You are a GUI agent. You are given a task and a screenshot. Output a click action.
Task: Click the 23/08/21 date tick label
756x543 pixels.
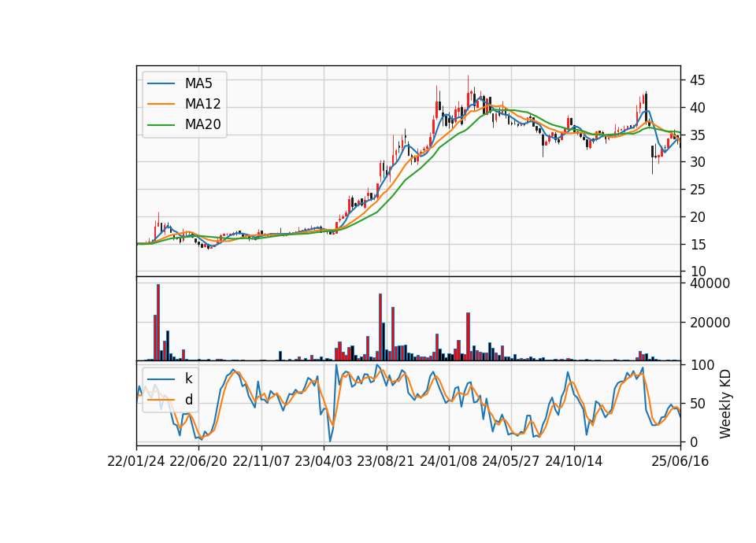386,462
